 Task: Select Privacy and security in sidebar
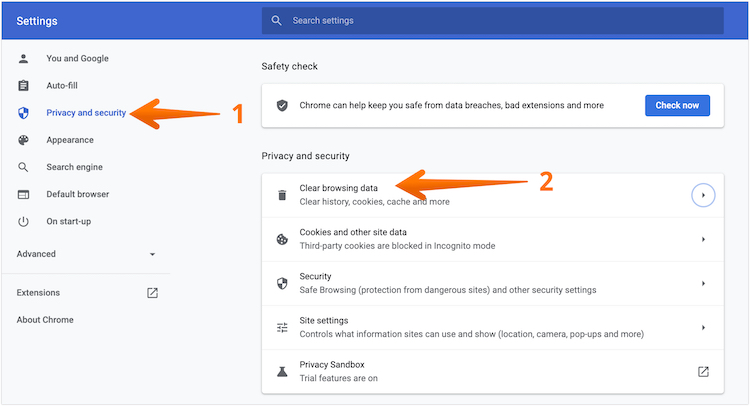(86, 113)
